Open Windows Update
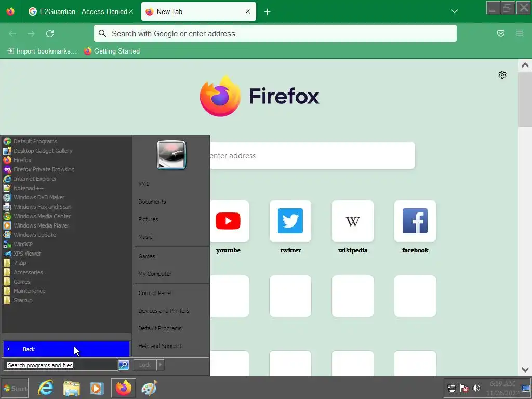Screen dimensions: 532x399 [34, 234]
